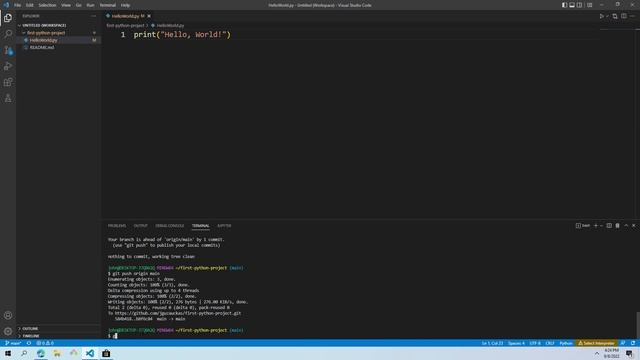Viewport: 640px width, 360px height.
Task: Open the View menu
Action: click(66, 5)
